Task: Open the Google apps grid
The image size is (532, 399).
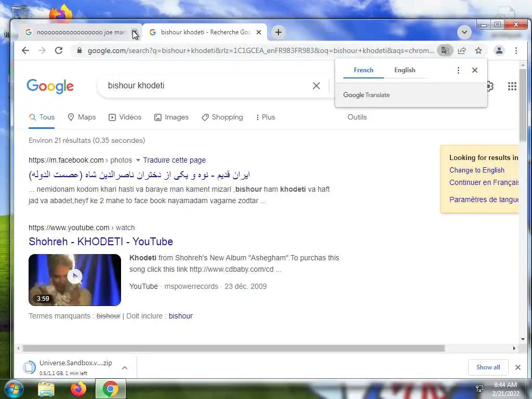Action: point(512,86)
